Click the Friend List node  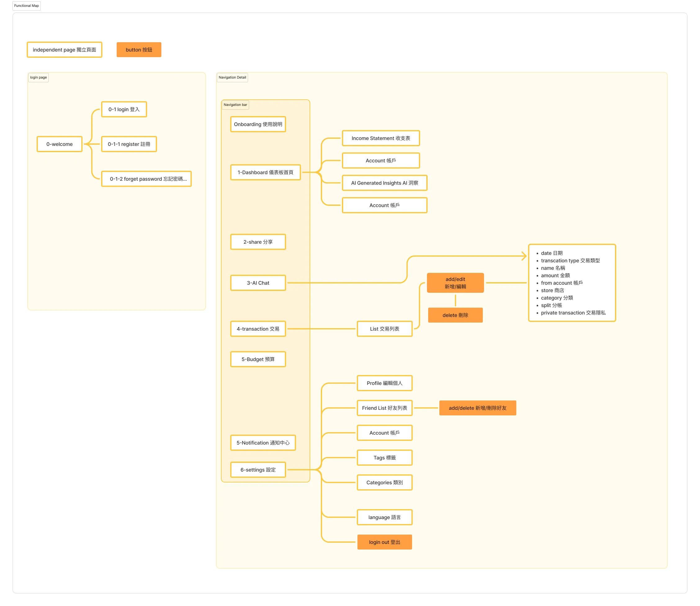tap(384, 408)
